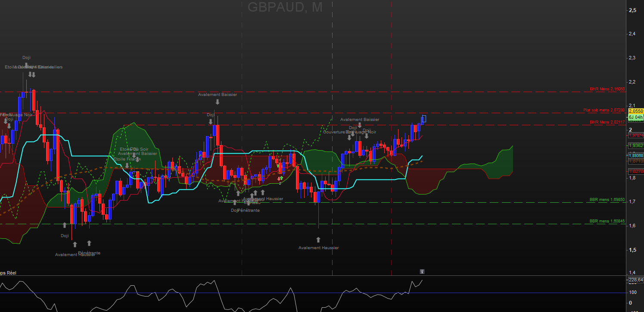Click the 'Pénétrante' pattern label at bottom left
This screenshot has height=312, width=644.
click(x=89, y=253)
